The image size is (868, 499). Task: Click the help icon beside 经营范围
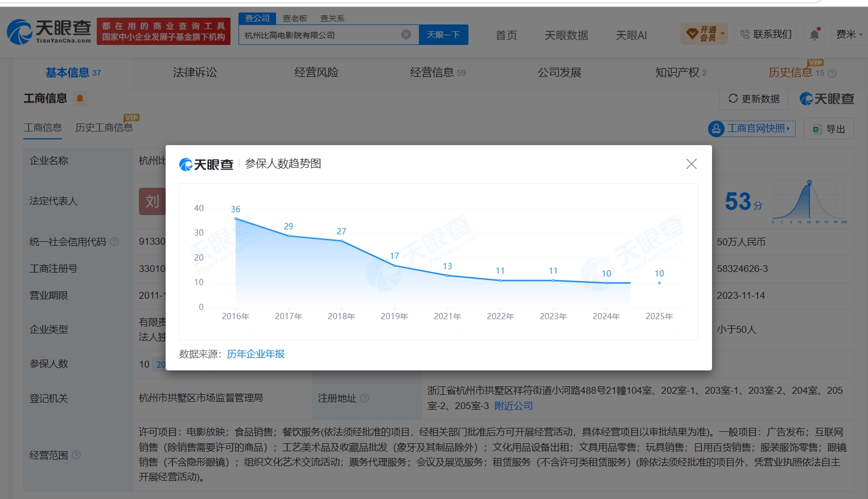(x=76, y=455)
